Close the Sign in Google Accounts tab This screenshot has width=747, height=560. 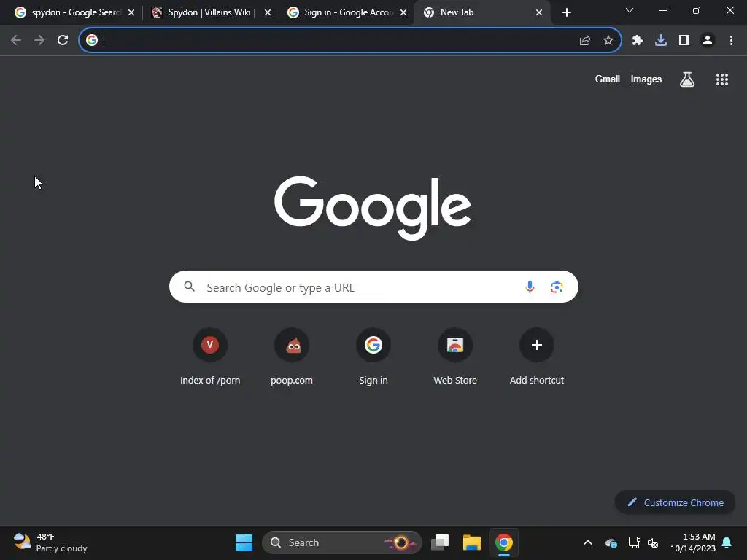pyautogui.click(x=403, y=12)
